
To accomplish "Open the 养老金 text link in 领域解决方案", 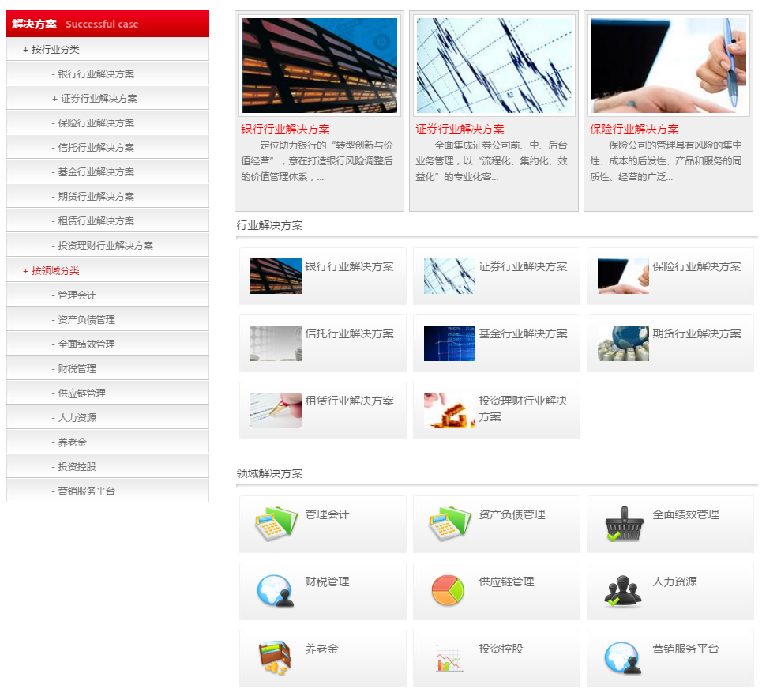I will (x=321, y=649).
